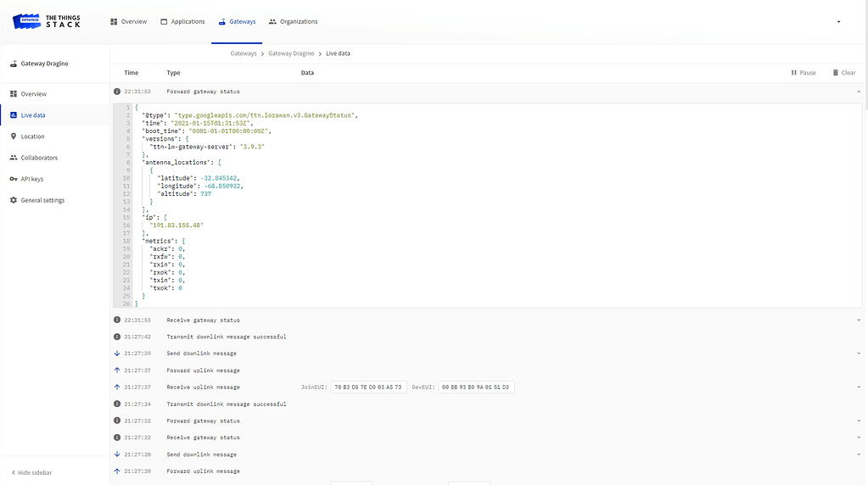Screen dimensions: 868x485
Task: Click the Overview grid icon in sidebar
Action: (x=14, y=94)
